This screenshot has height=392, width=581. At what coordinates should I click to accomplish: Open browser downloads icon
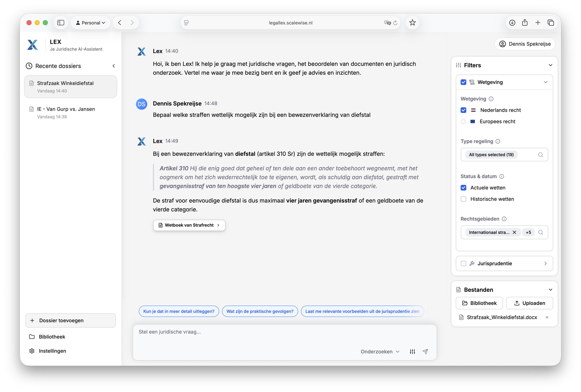512,23
